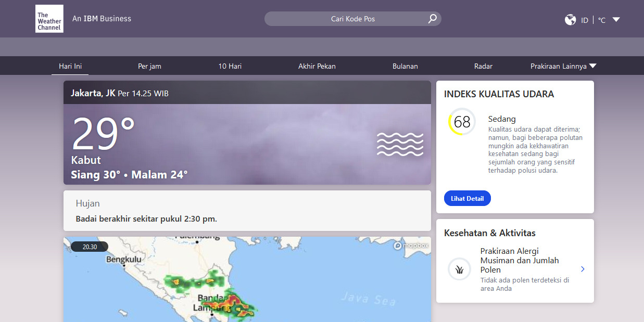Open the Bulanan forecast tab
This screenshot has height=322, width=644.
coord(405,66)
